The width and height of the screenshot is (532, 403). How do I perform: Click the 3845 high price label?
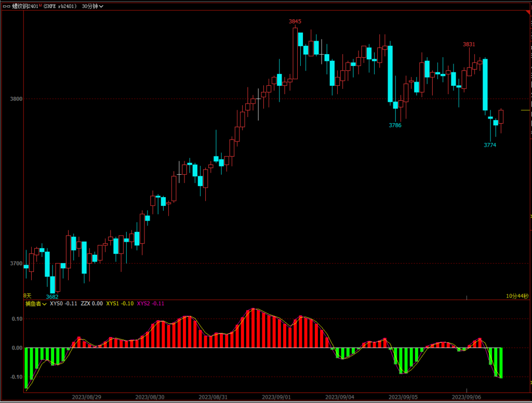pos(295,21)
